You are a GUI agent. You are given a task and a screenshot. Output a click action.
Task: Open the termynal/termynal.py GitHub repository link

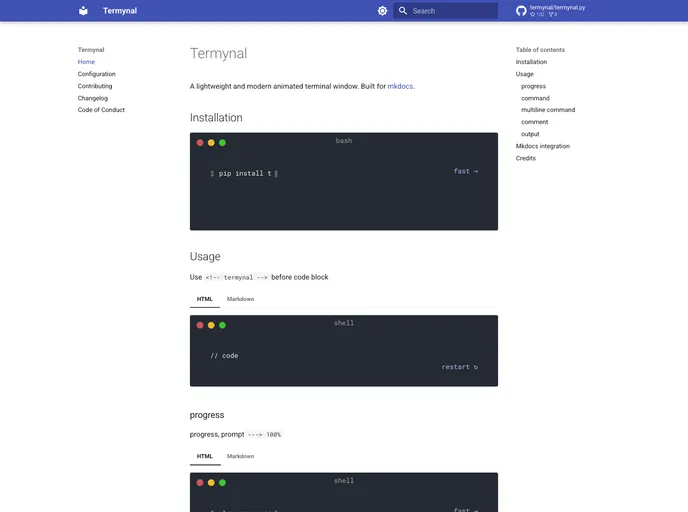tap(551, 11)
